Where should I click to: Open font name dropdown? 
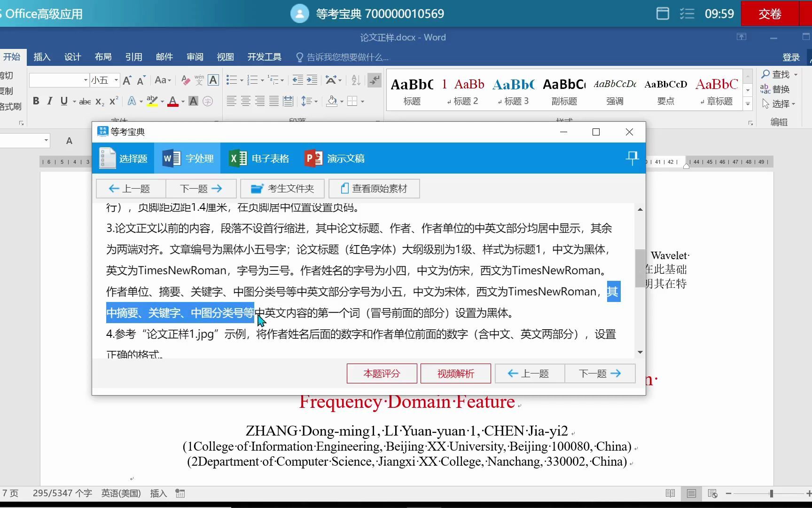coord(86,80)
